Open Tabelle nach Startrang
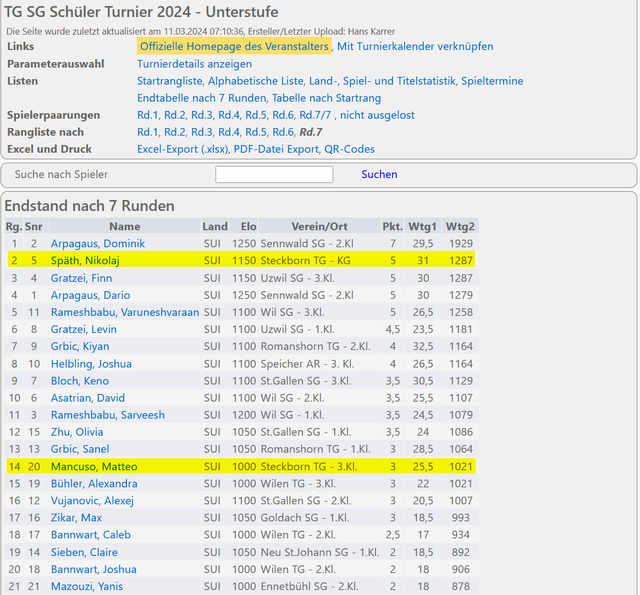The image size is (640, 595). [x=327, y=98]
